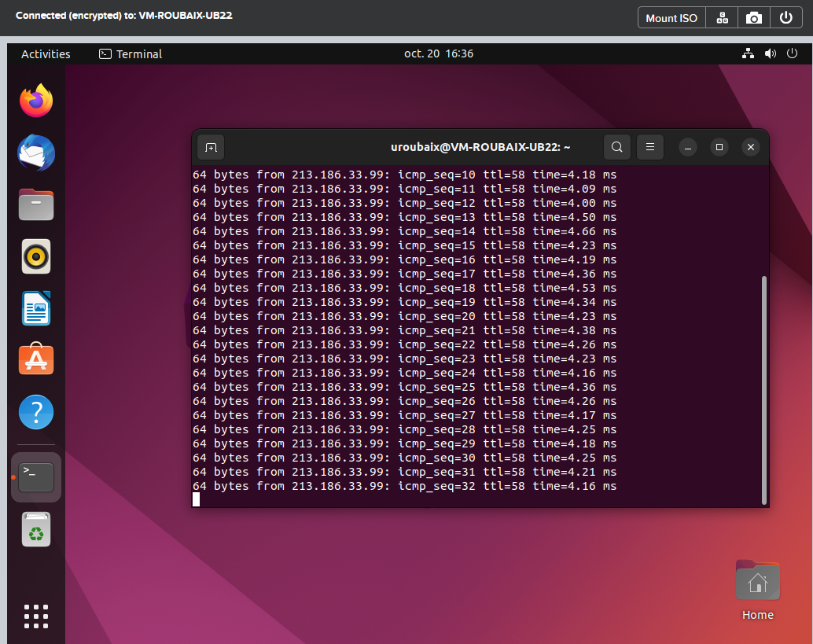Open new tab in terminal window
Image resolution: width=813 pixels, height=644 pixels.
point(210,147)
